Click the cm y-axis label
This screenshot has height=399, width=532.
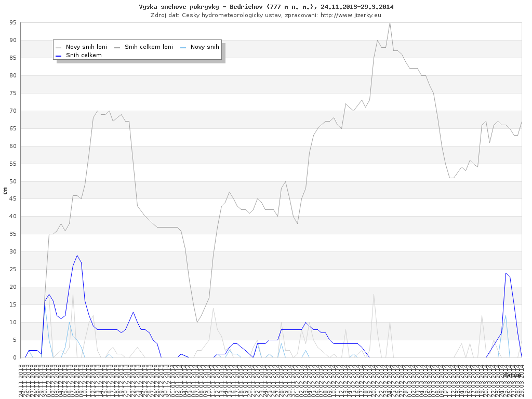coord(5,191)
